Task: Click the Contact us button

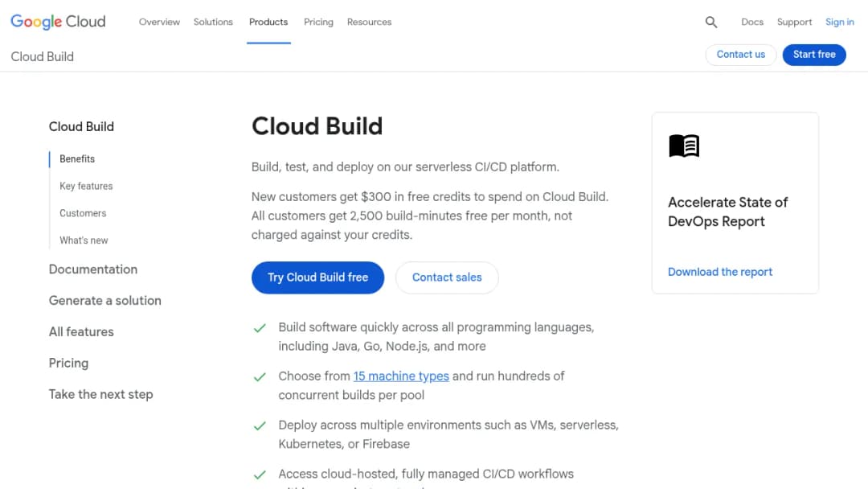Action: (x=741, y=54)
